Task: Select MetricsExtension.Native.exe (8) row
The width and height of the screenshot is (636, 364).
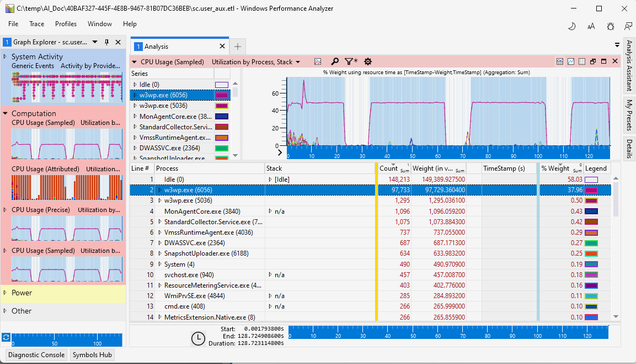Action: [x=370, y=317]
